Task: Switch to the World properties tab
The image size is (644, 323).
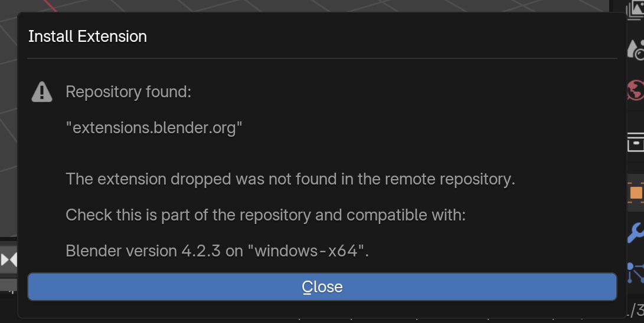Action: pyautogui.click(x=636, y=91)
